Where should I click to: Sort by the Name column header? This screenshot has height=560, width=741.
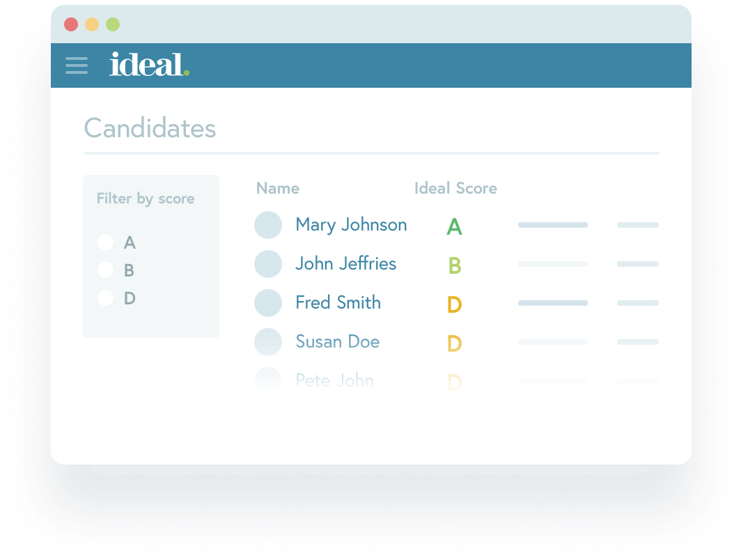coord(278,188)
